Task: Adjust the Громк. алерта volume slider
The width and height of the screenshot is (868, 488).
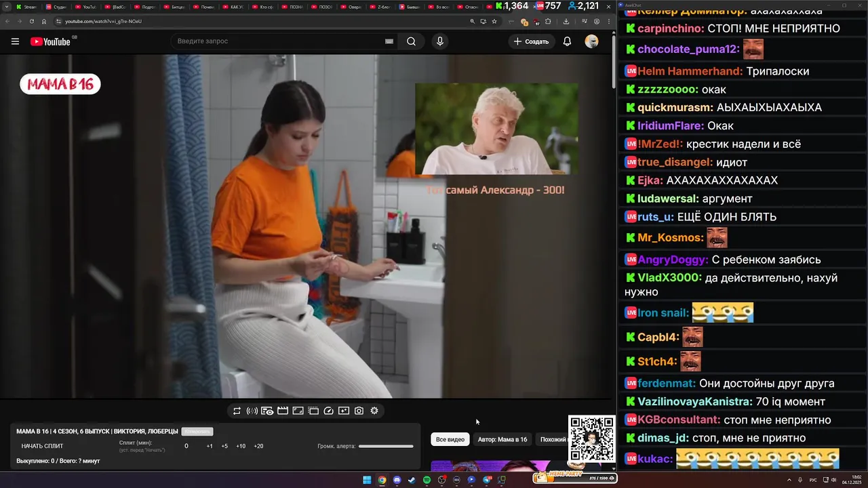Action: click(386, 446)
